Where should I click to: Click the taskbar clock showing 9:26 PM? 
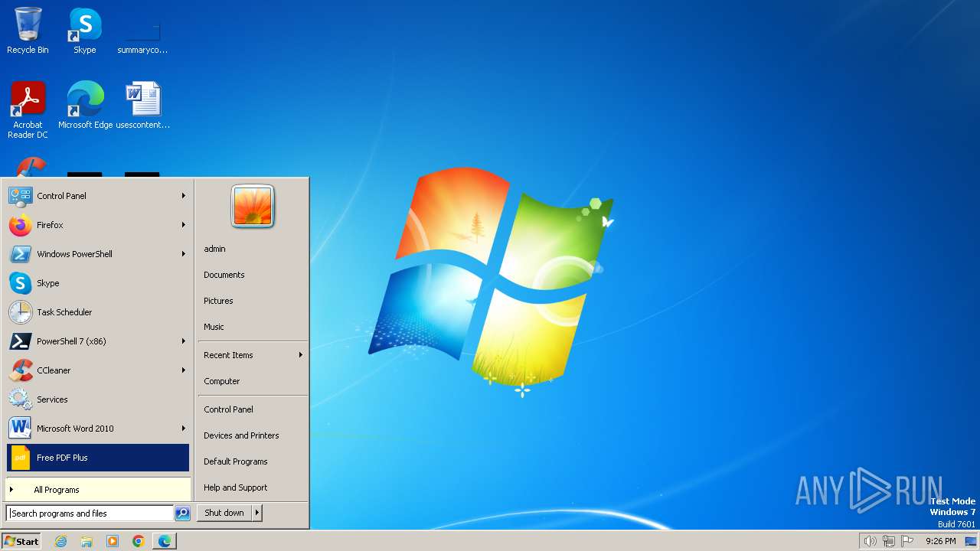(x=940, y=541)
